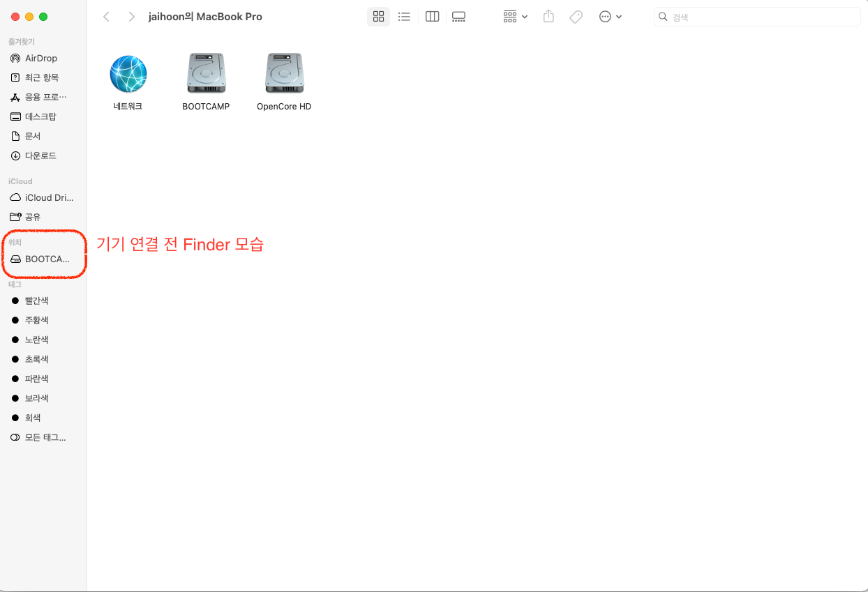Screen dimensions: 868x592
Task: Open the group-by dropdown in toolbar
Action: click(x=516, y=17)
